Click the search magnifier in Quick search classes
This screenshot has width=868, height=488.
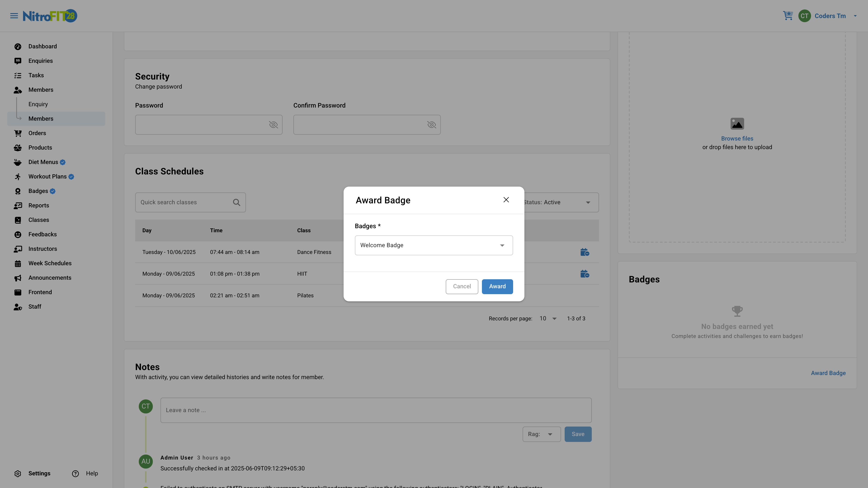click(236, 202)
